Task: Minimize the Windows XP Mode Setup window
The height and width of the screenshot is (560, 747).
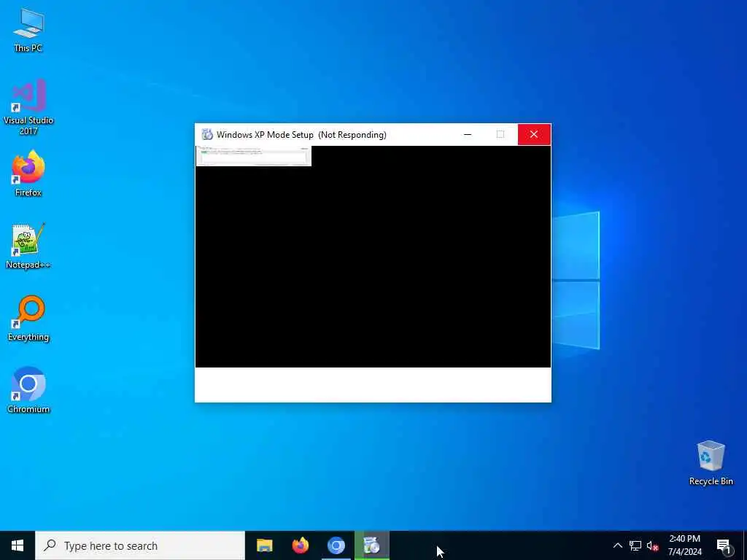Action: click(468, 135)
